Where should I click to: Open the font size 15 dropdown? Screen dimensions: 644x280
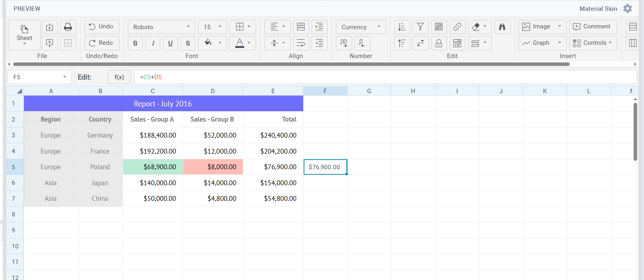(x=212, y=27)
